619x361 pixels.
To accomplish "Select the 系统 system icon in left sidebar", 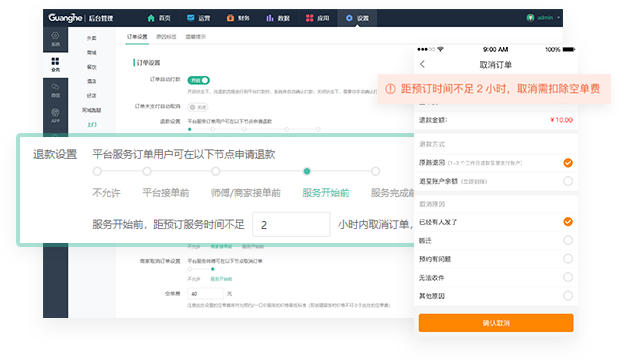I will [55, 36].
